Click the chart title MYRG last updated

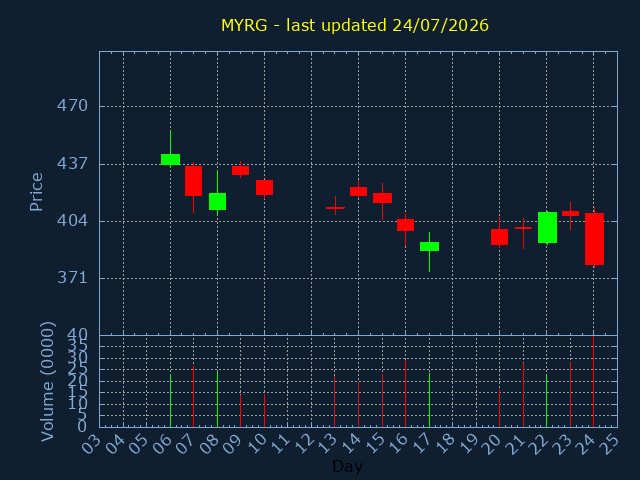[355, 25]
